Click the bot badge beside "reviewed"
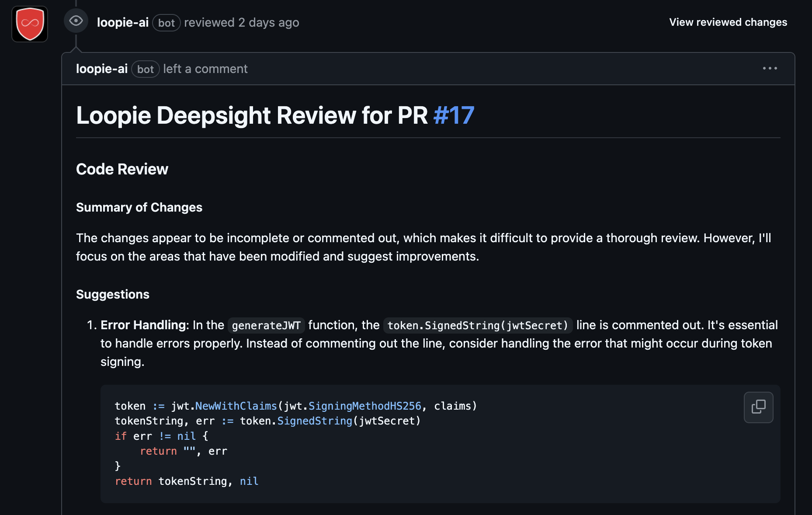The image size is (812, 515). pos(167,23)
